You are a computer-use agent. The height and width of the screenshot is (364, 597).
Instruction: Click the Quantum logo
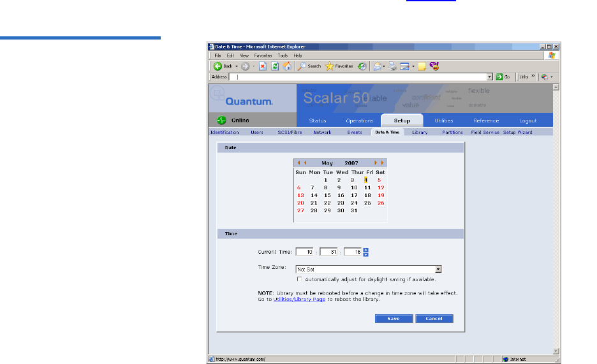click(249, 101)
